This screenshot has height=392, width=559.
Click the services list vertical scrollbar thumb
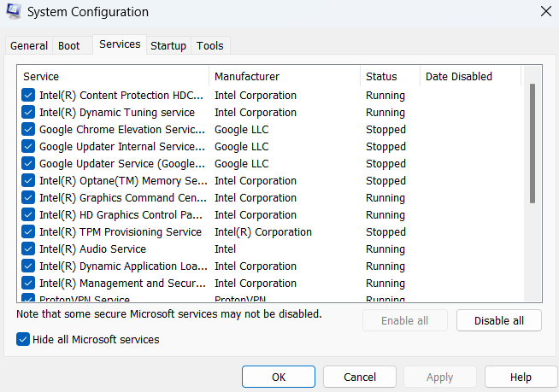(533, 143)
